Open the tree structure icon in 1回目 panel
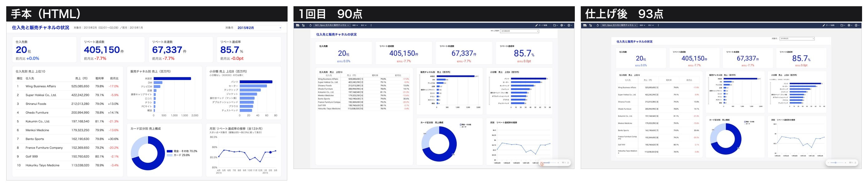The width and height of the screenshot is (868, 188). [x=303, y=25]
